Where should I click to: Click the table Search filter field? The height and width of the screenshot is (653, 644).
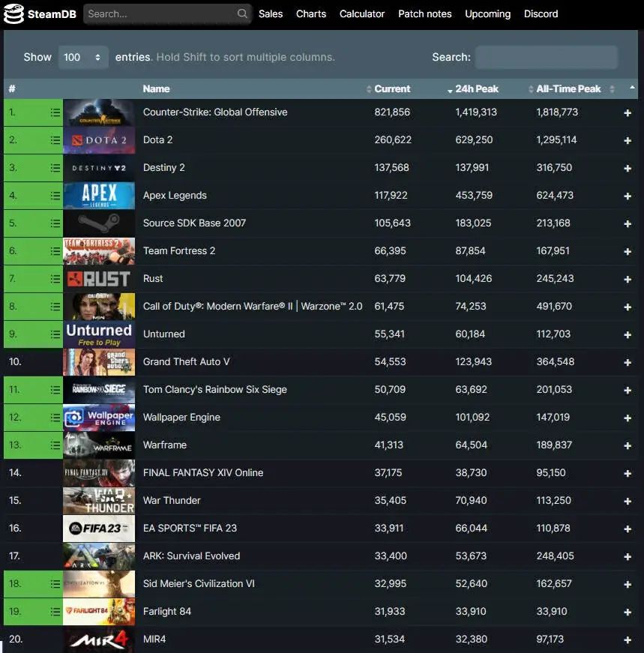(x=546, y=57)
